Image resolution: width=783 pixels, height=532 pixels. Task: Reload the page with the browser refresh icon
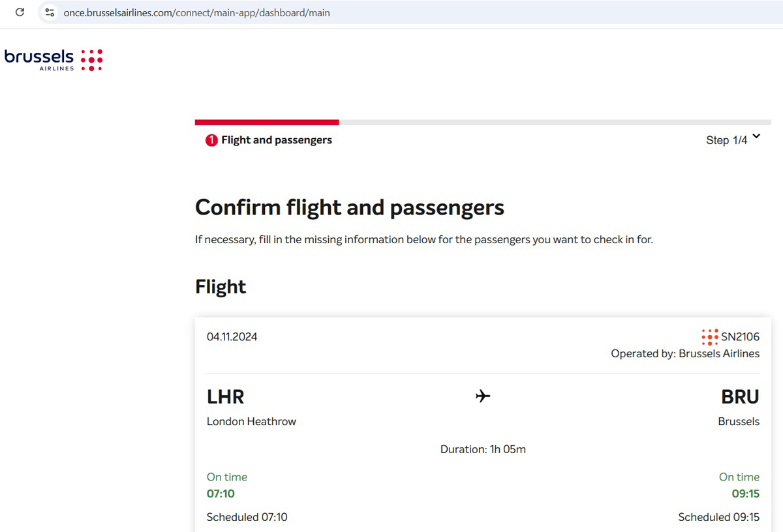[20, 12]
